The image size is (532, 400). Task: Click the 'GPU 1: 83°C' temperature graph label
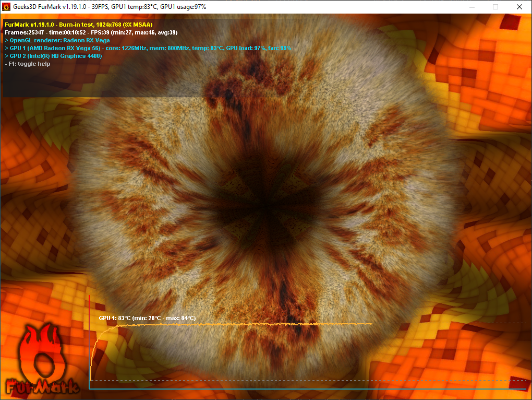coord(147,318)
